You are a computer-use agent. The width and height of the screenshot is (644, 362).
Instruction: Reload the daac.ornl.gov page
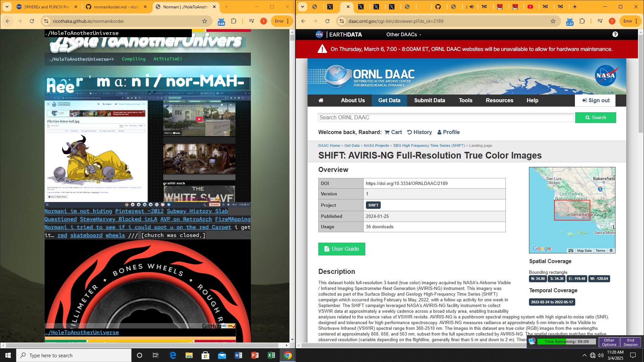click(x=327, y=21)
